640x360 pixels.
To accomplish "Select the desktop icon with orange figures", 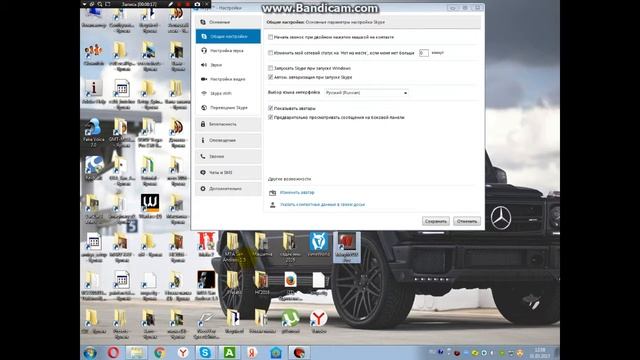I will [x=93, y=54].
